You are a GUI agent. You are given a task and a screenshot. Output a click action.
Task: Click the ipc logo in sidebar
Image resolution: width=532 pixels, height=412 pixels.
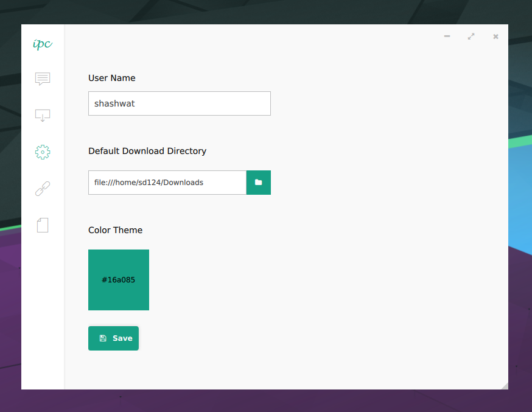point(43,44)
